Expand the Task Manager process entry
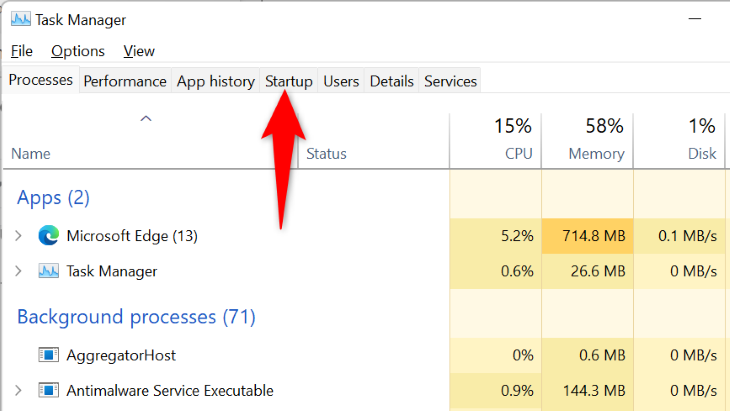This screenshot has width=730, height=411. tap(18, 271)
